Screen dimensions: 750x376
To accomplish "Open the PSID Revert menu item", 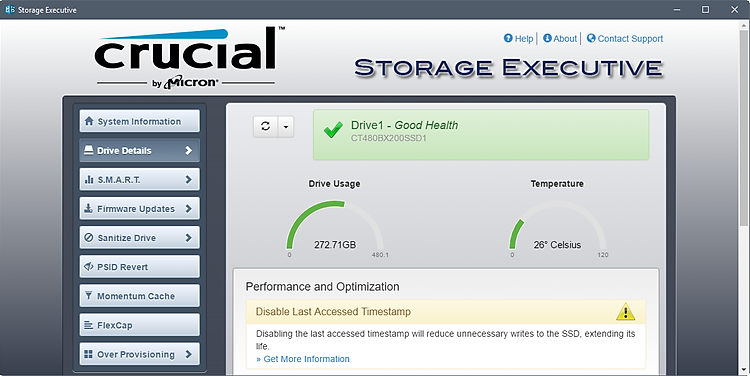I will (139, 266).
